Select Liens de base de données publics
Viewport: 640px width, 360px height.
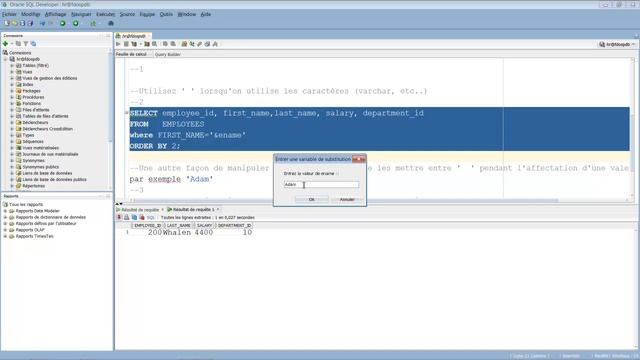[54, 180]
